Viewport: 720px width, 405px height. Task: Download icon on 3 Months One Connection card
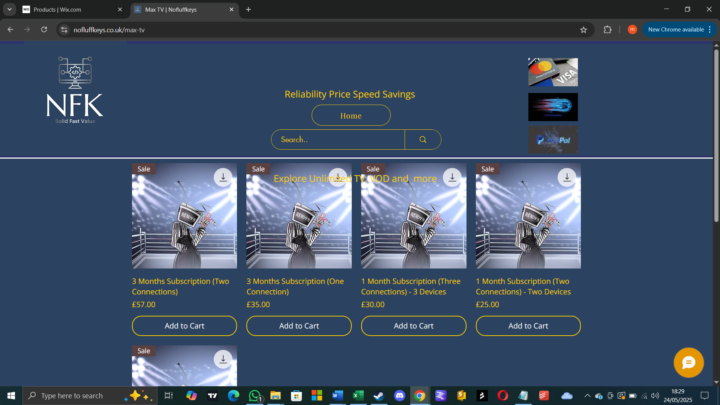pyautogui.click(x=338, y=177)
